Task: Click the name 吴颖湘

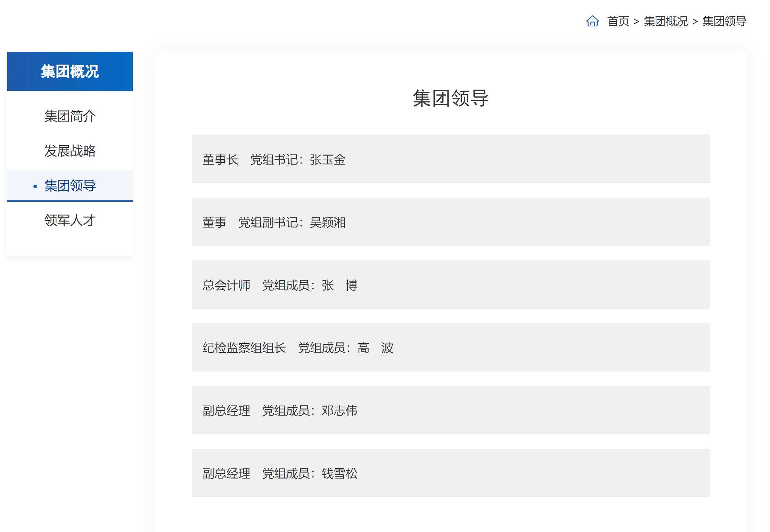Action: pyautogui.click(x=327, y=223)
